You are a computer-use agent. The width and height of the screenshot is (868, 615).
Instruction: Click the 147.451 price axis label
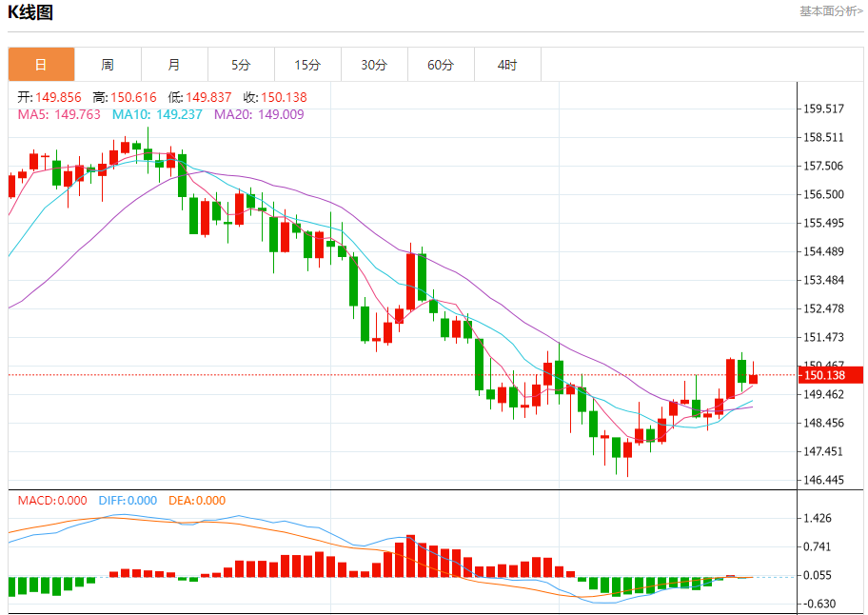[823, 451]
